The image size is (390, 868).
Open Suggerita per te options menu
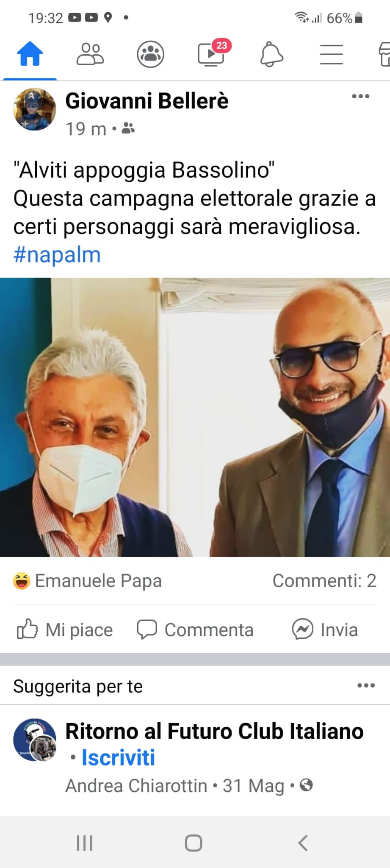(366, 685)
